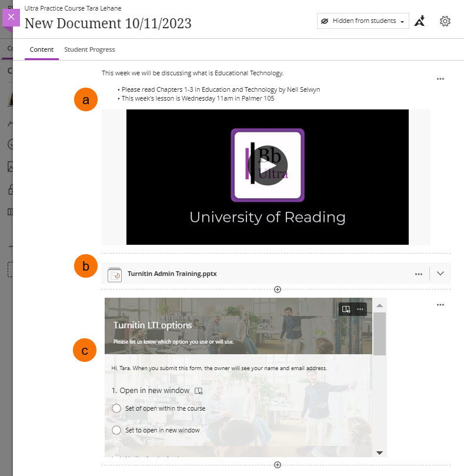The image size is (464, 476).
Task: Click the Turnitin Admin Training.pptx file icon
Action: click(115, 274)
